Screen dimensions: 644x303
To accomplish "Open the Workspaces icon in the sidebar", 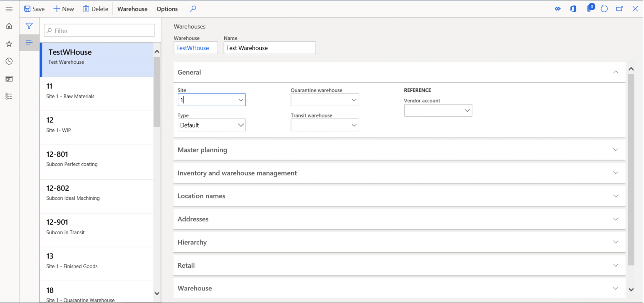I will click(9, 78).
